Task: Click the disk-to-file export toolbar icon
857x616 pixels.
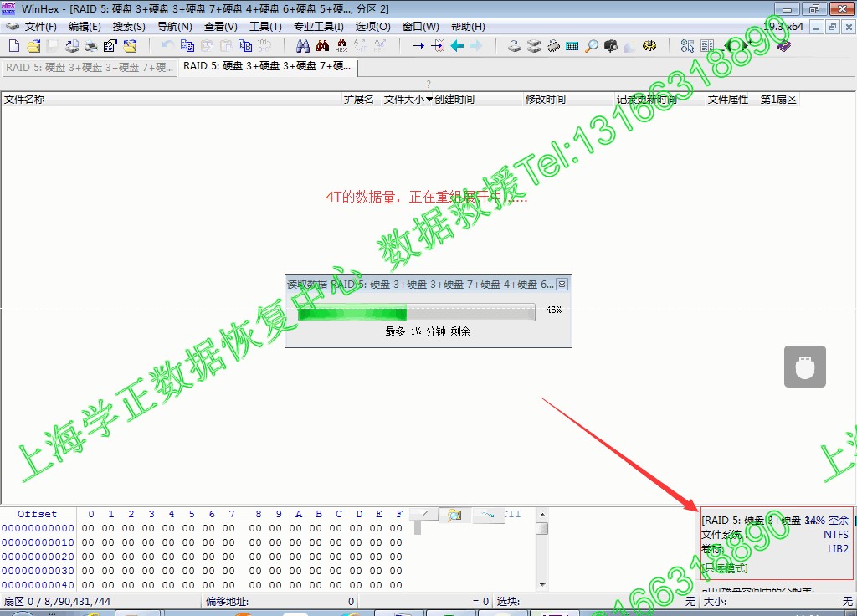Action: 72,46
